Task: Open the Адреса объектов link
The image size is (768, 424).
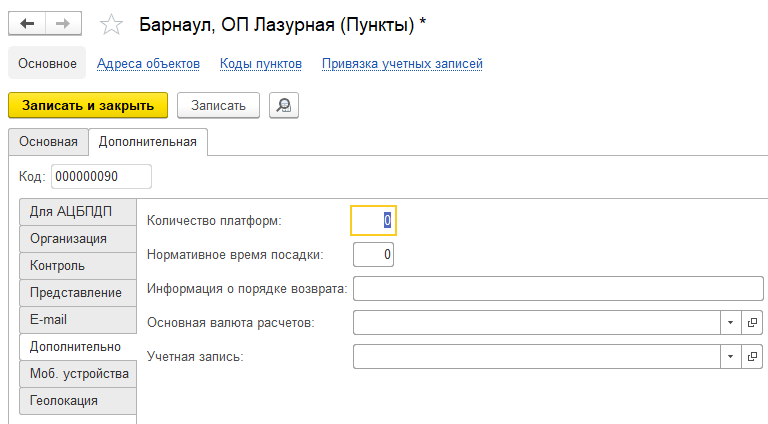Action: click(x=148, y=64)
